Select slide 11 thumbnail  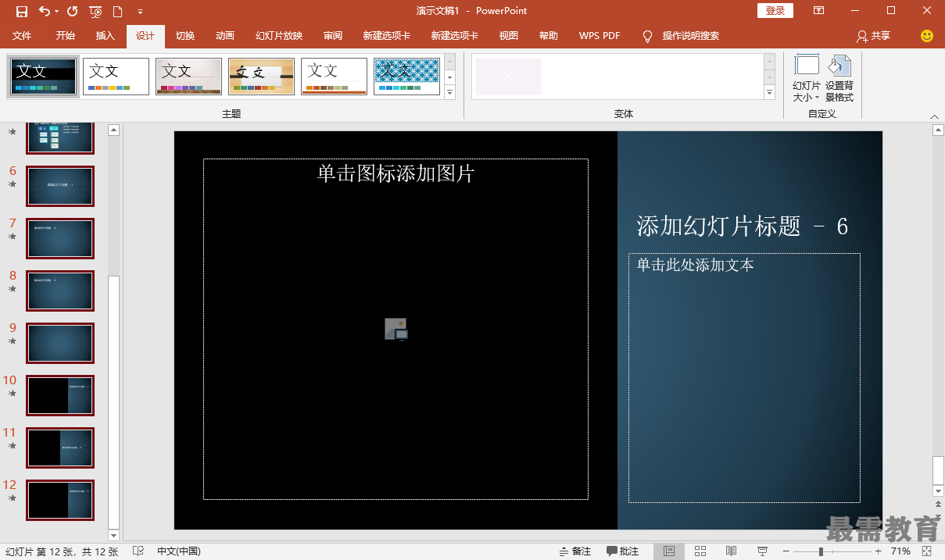[x=60, y=448]
